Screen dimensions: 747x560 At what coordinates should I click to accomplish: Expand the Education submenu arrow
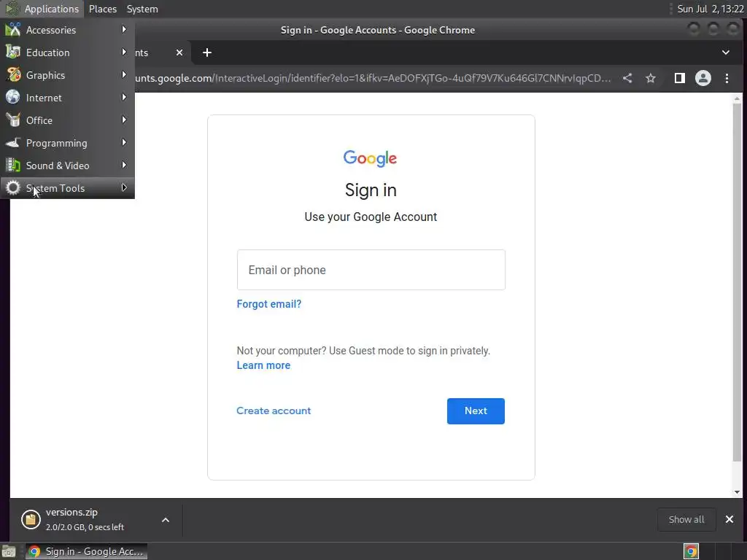tap(124, 52)
